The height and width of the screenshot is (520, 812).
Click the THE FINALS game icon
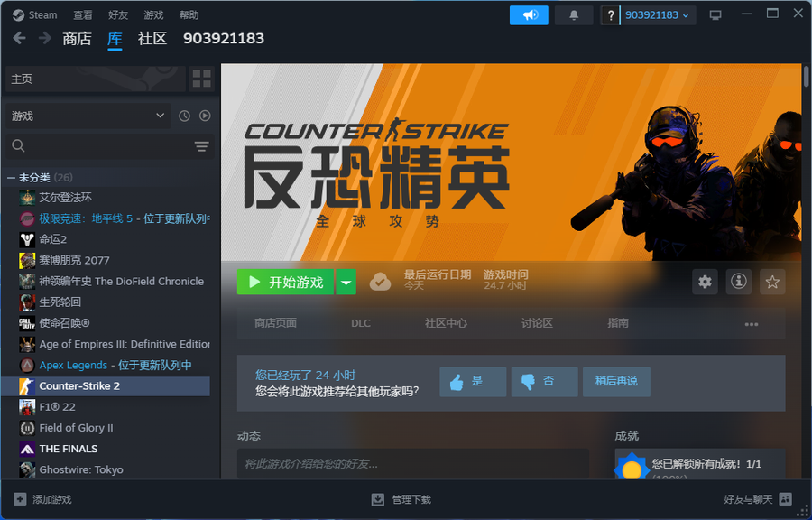[x=27, y=449]
